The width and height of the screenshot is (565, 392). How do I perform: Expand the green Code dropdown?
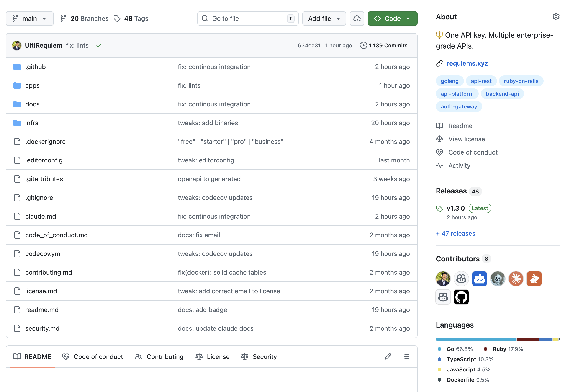coord(392,18)
